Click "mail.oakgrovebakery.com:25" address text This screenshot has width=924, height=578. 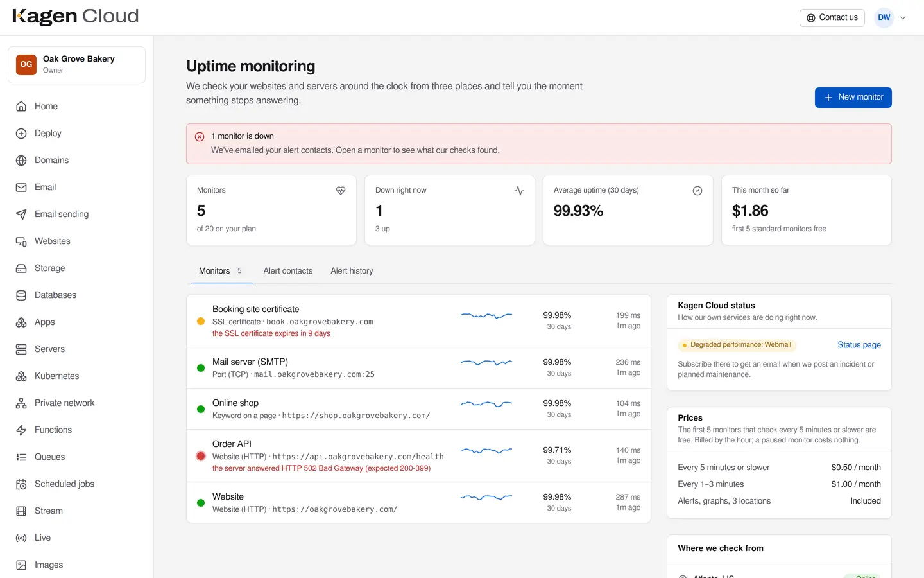[x=314, y=375]
